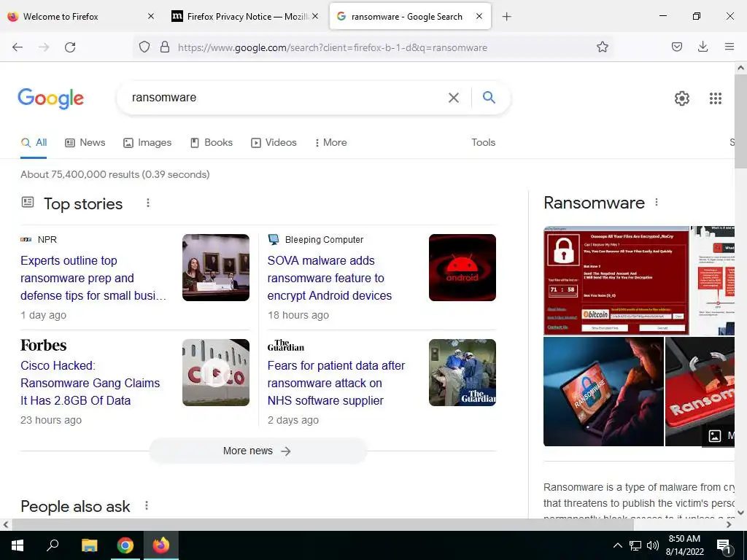Click the blue magnifier search button
This screenshot has width=747, height=560.
[x=489, y=97]
